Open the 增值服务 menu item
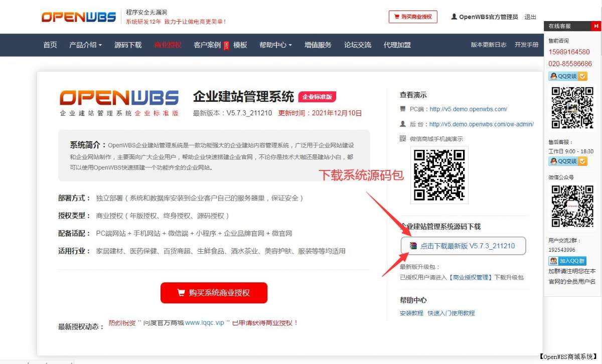 317,45
